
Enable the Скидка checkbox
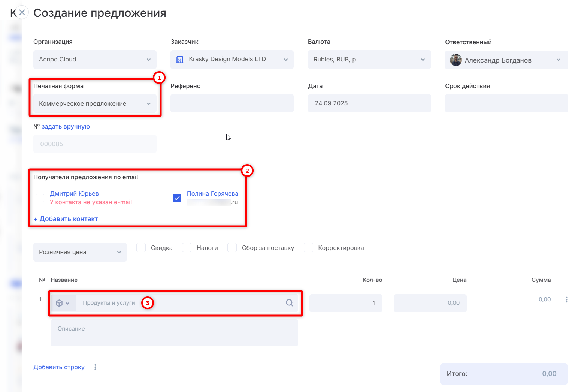141,248
